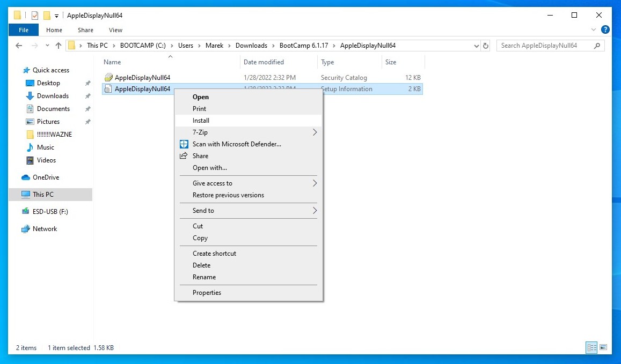Choose Cut in the context menu
This screenshot has height=364, width=621.
pyautogui.click(x=249, y=226)
